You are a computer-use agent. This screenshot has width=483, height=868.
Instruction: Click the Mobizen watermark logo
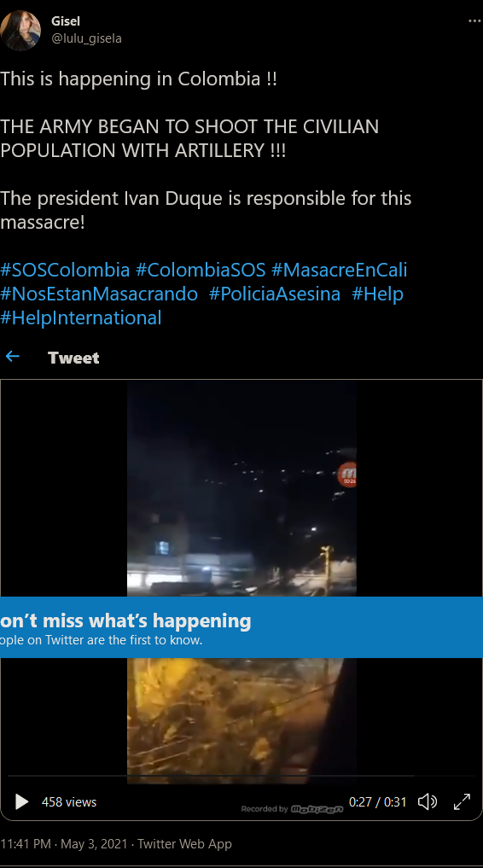(x=317, y=809)
